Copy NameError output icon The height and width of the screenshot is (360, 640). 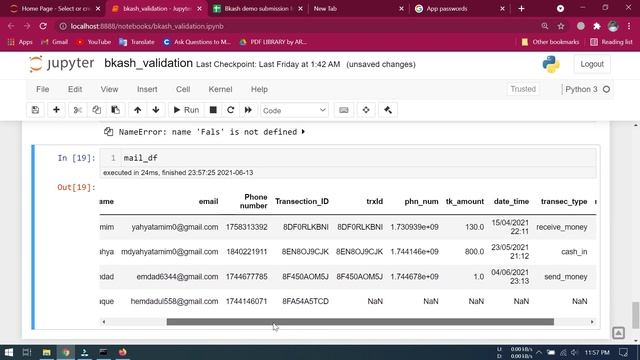[108, 131]
